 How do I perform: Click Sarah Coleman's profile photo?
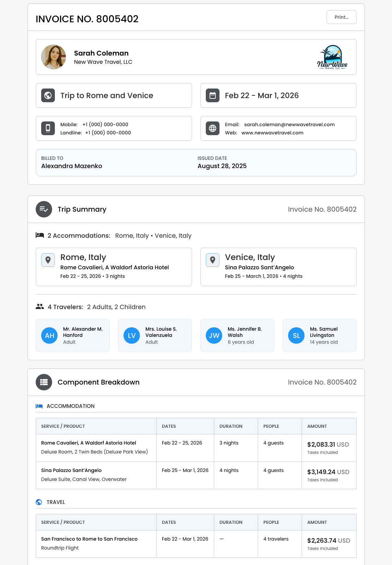54,57
